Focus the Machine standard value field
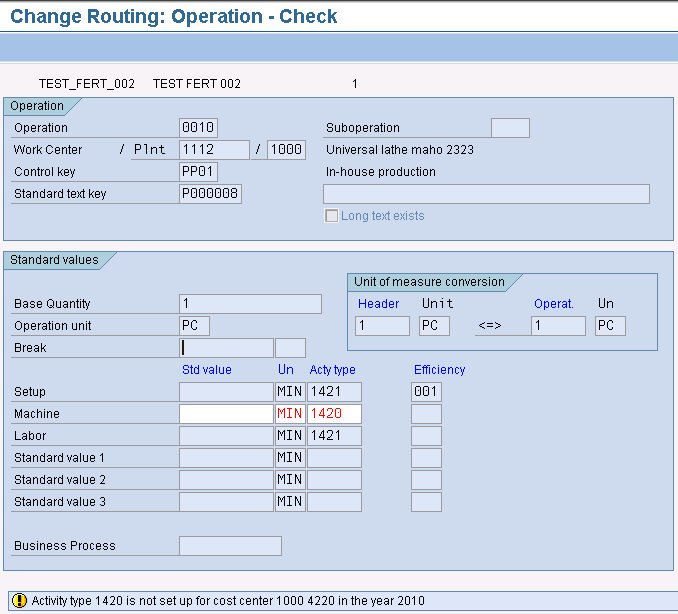Screen dimensions: 678x614 (x=226, y=414)
